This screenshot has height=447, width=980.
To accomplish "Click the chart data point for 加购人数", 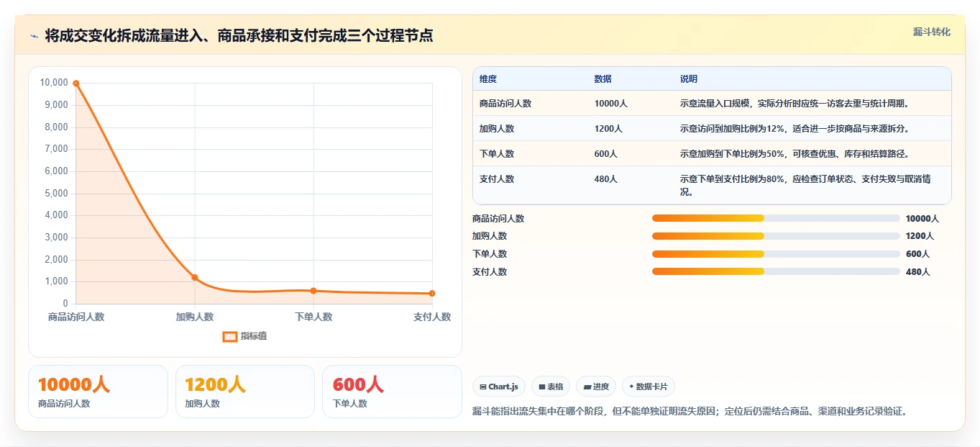I will 195,278.
